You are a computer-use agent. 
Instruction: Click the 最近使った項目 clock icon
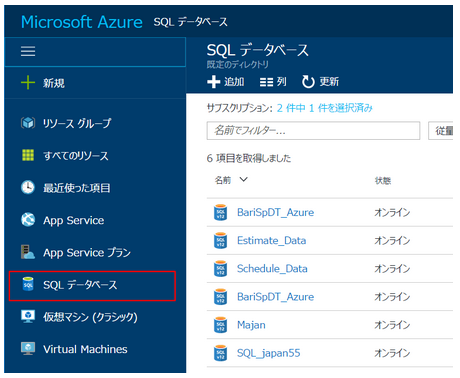(x=28, y=187)
